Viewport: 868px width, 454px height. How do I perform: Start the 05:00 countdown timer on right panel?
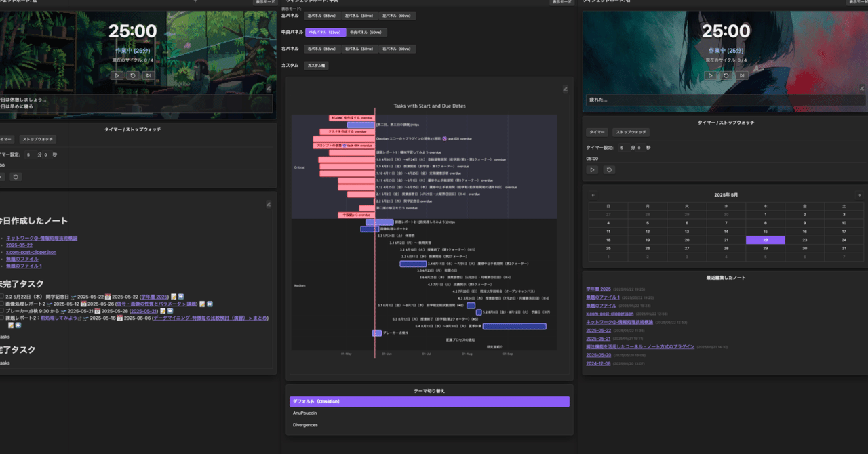(x=594, y=170)
